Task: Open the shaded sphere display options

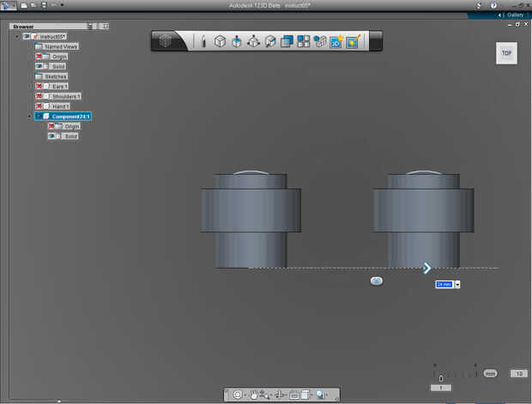Action: click(319, 395)
